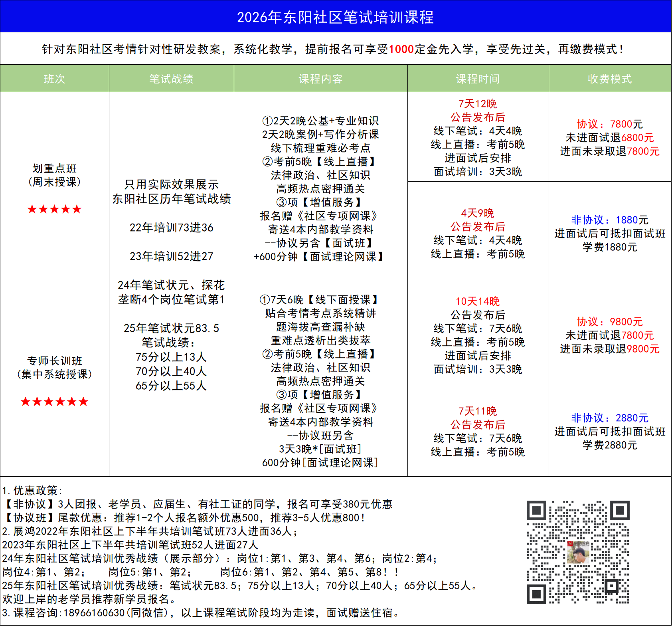Click the red 7天12晚 schedule heading
Viewport: 672px width, 626px height.
[x=478, y=104]
